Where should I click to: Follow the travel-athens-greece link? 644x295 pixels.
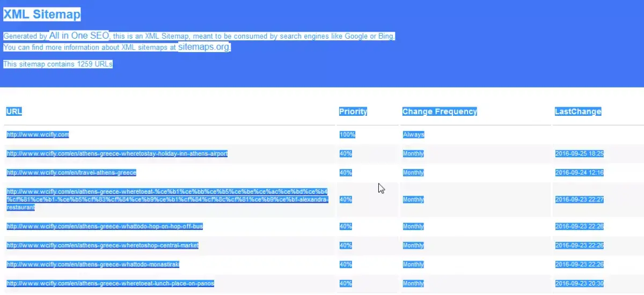pyautogui.click(x=71, y=173)
